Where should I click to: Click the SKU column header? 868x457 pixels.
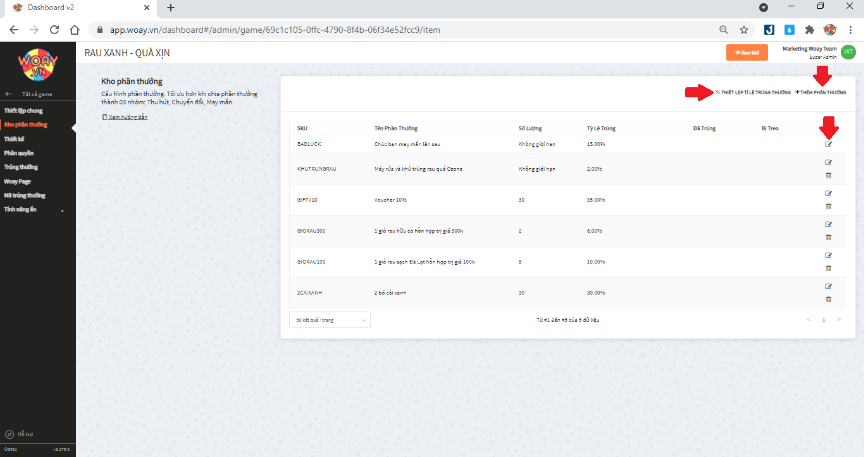302,128
